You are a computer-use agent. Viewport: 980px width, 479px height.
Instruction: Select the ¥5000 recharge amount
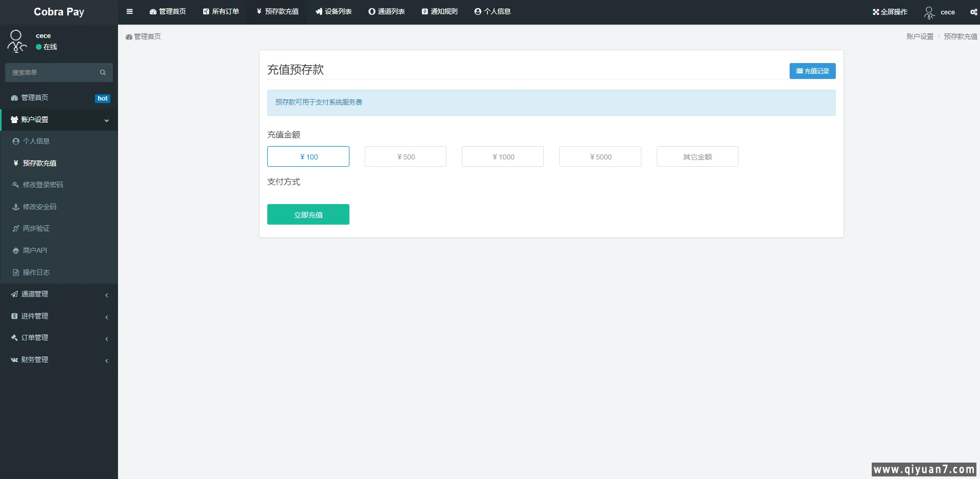(x=600, y=157)
